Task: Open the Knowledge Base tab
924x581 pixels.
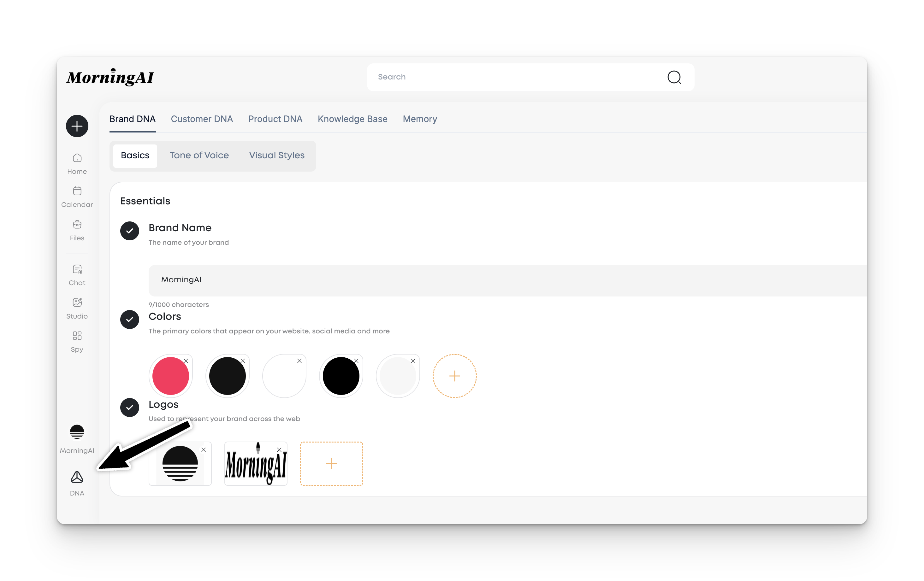Action: [x=352, y=119]
